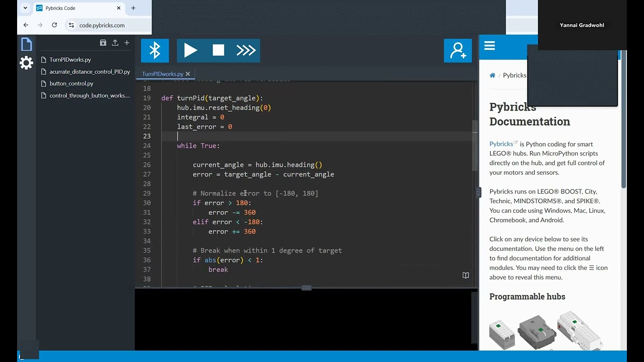This screenshot has height=362, width=644.
Task: Click the 'Programmable hubs' heading
Action: (527, 297)
